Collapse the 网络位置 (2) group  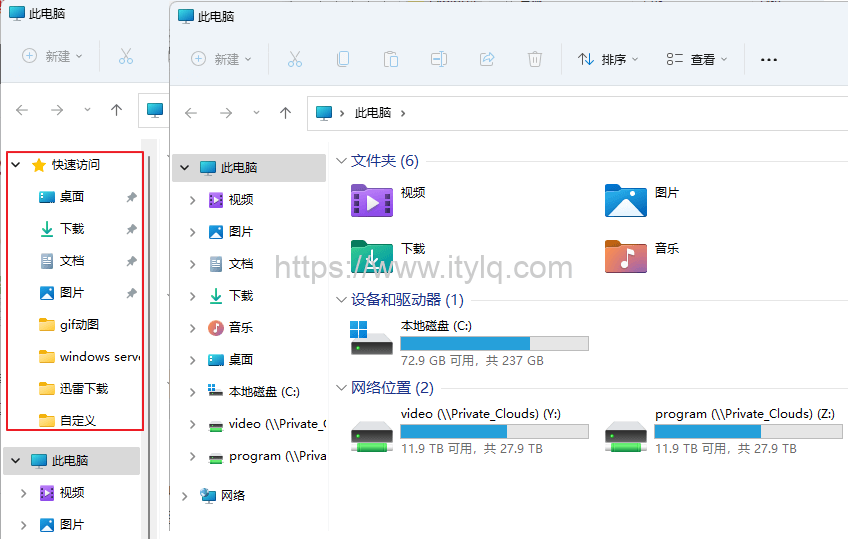[x=341, y=388]
